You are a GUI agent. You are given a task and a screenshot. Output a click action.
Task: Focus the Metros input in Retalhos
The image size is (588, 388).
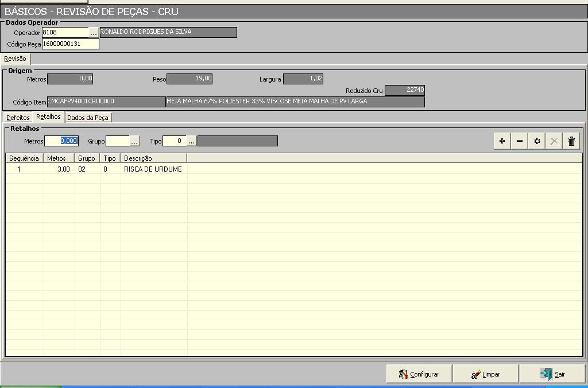pyautogui.click(x=61, y=141)
